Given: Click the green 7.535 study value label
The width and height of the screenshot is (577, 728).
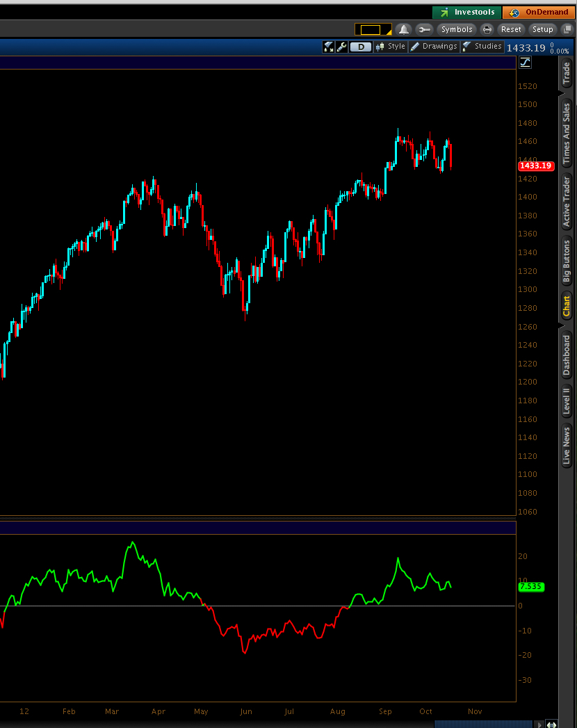Looking at the screenshot, I should tap(531, 586).
